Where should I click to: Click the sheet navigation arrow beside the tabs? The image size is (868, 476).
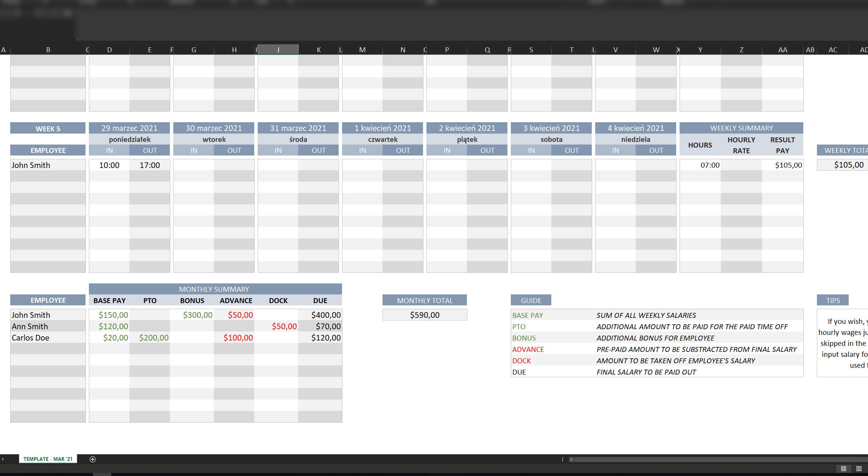pyautogui.click(x=4, y=459)
